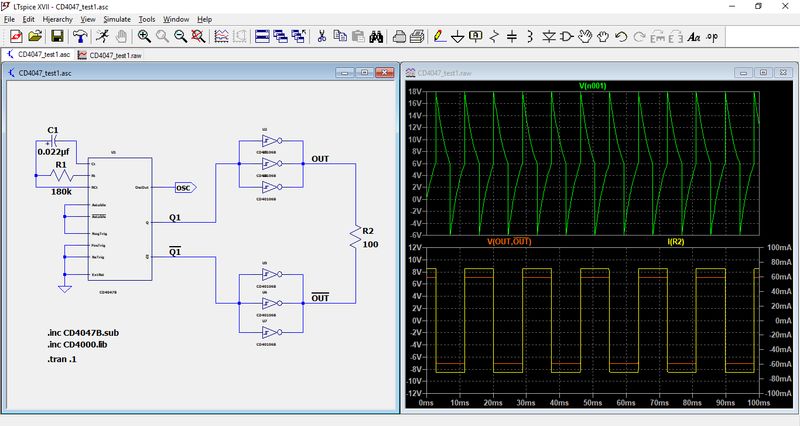Click the Rotate toolbar icon
This screenshot has width=800, height=426.
click(657, 36)
